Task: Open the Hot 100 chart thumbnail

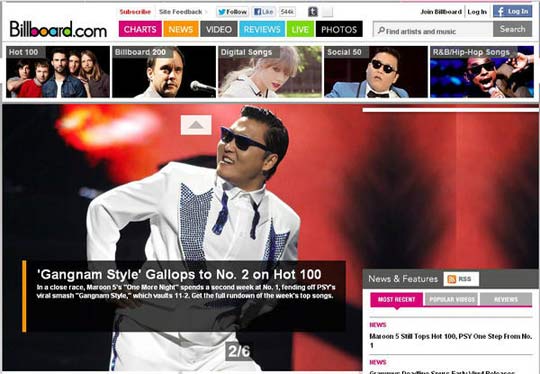Action: pos(58,72)
